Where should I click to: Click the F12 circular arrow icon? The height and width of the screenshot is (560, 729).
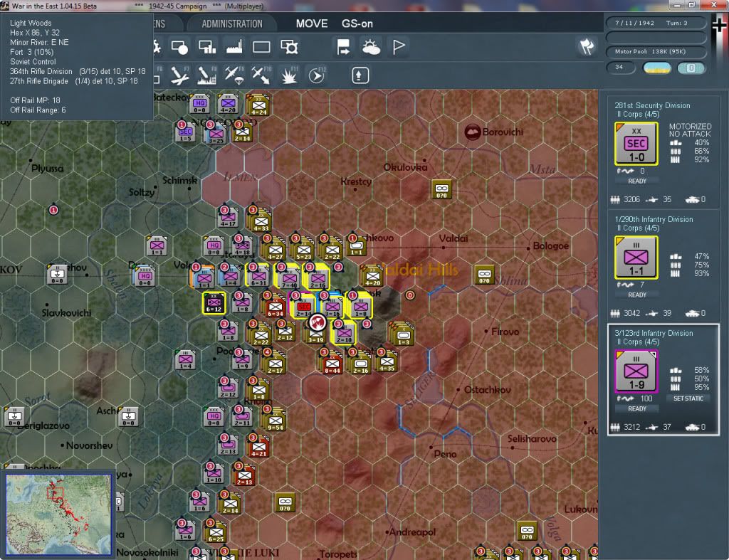(x=317, y=75)
